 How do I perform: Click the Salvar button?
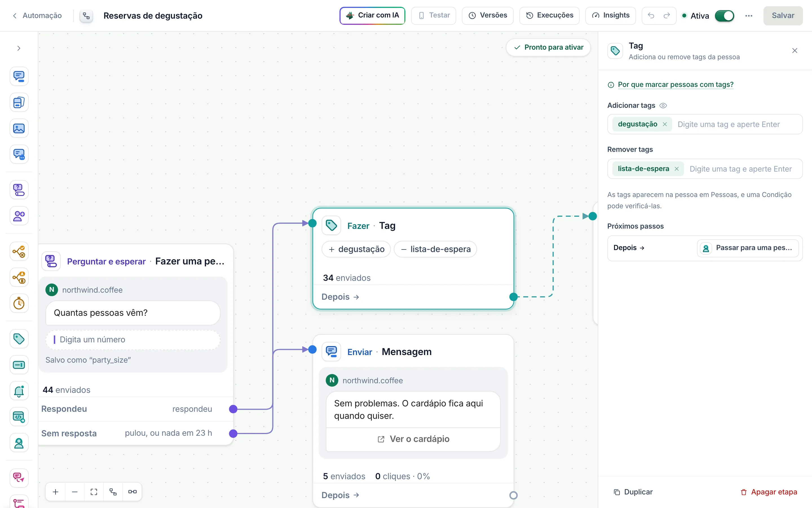[x=783, y=16]
